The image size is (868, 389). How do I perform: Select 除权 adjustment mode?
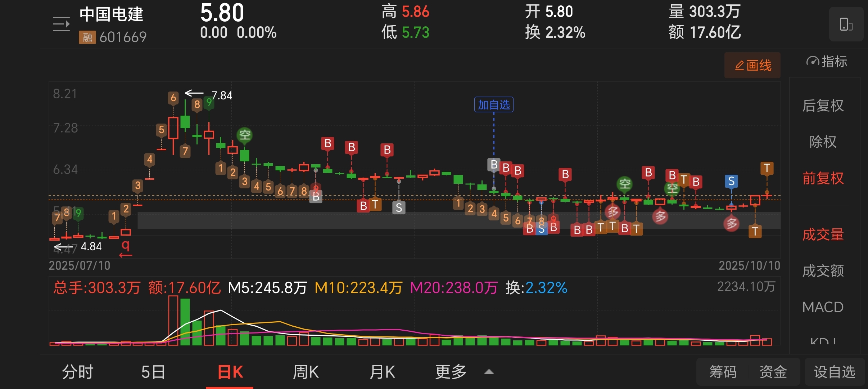(x=823, y=142)
